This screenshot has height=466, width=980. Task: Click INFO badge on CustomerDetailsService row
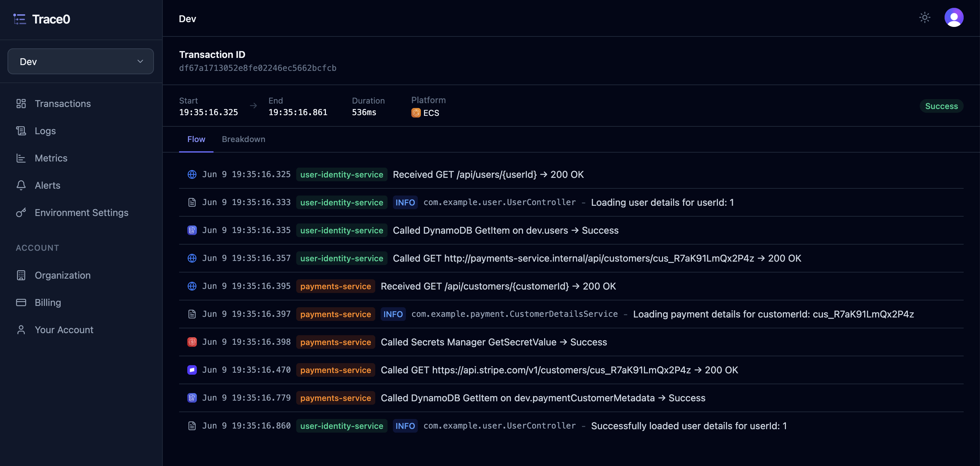[x=393, y=314]
